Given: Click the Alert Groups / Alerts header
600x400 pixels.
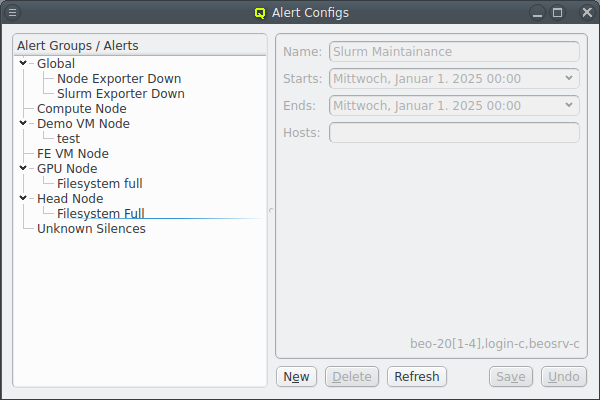Looking at the screenshot, I should (x=140, y=46).
